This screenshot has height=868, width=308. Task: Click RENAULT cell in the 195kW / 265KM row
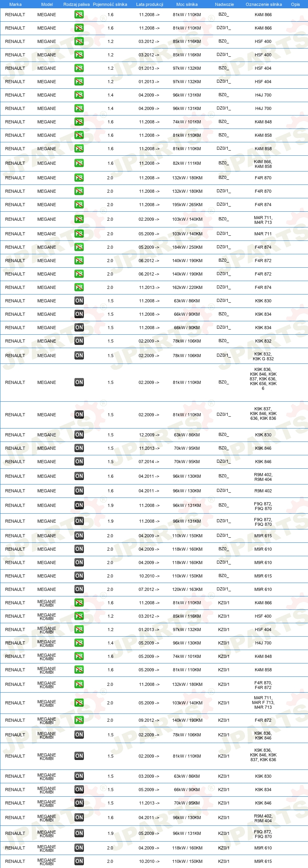(x=15, y=205)
